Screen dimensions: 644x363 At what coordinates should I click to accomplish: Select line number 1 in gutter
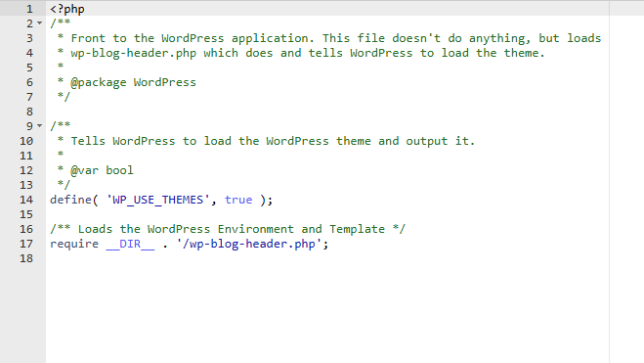coord(29,9)
